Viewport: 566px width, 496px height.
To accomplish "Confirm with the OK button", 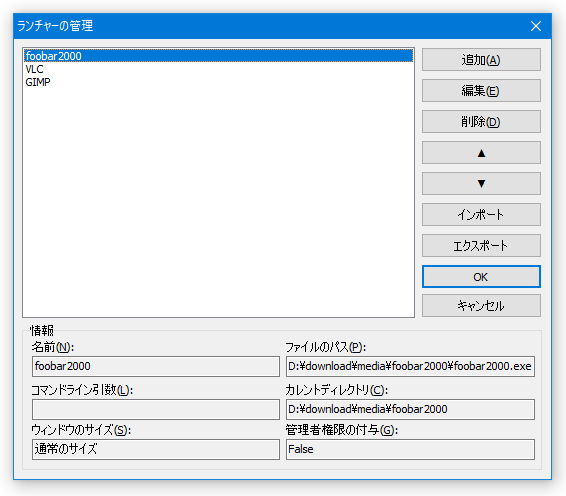I will click(481, 277).
